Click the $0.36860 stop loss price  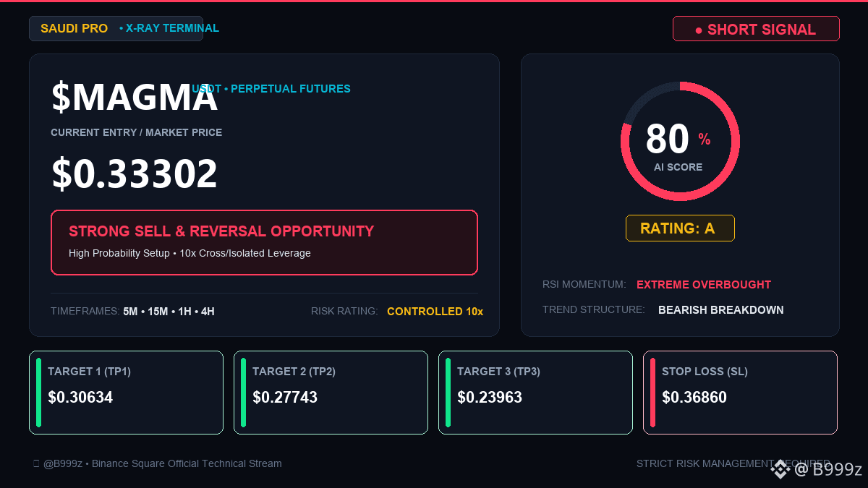point(694,398)
